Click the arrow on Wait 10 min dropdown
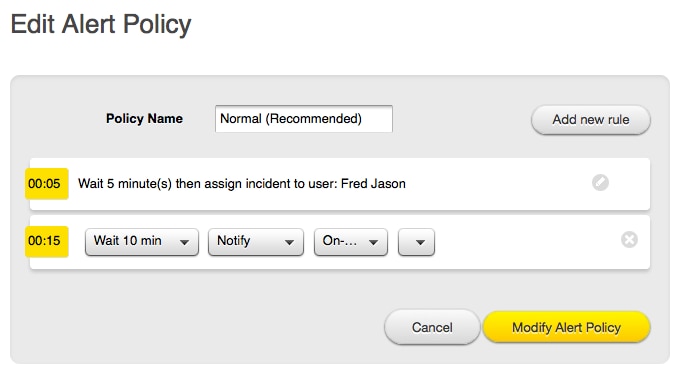This screenshot has width=685, height=378. point(184,243)
